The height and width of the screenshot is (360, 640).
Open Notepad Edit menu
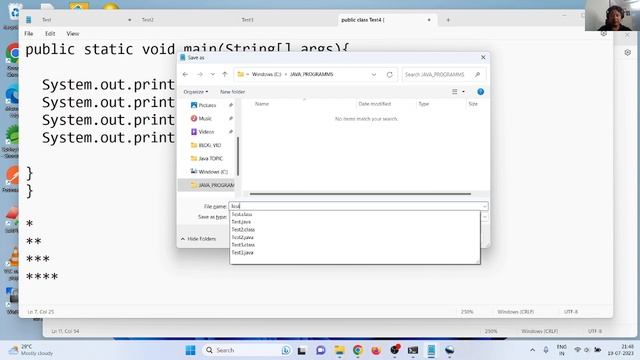coord(50,33)
